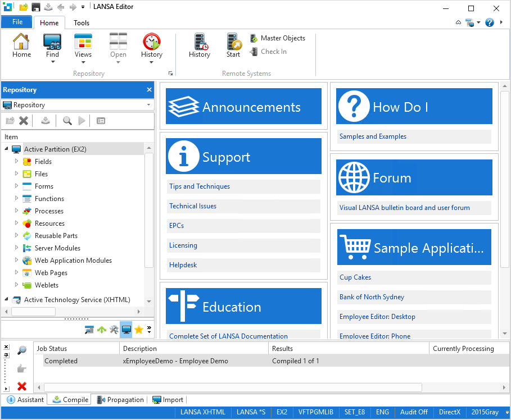Open the Repository view dropdown
The height and width of the screenshot is (420, 511).
[x=148, y=105]
